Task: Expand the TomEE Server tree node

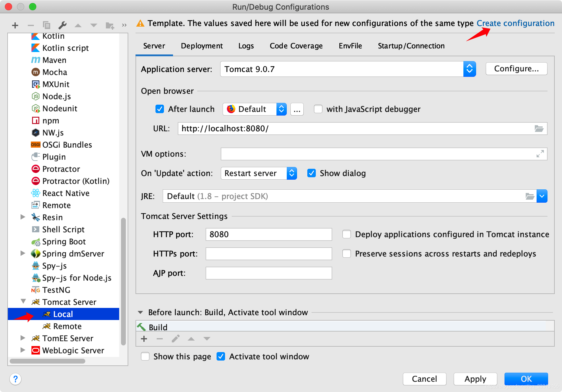Action: 23,338
